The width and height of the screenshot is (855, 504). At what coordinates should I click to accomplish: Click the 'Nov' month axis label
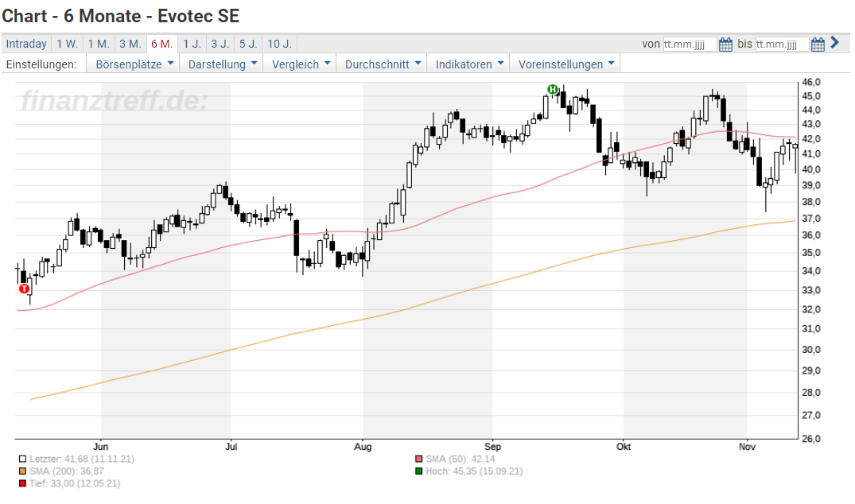pos(747,447)
